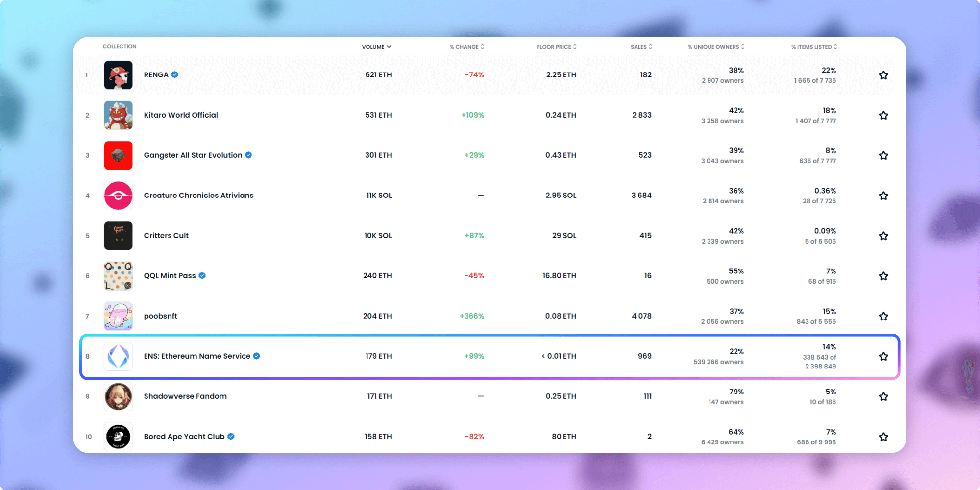Image resolution: width=980 pixels, height=490 pixels.
Task: Open Critters Cult collection name
Action: (x=166, y=236)
